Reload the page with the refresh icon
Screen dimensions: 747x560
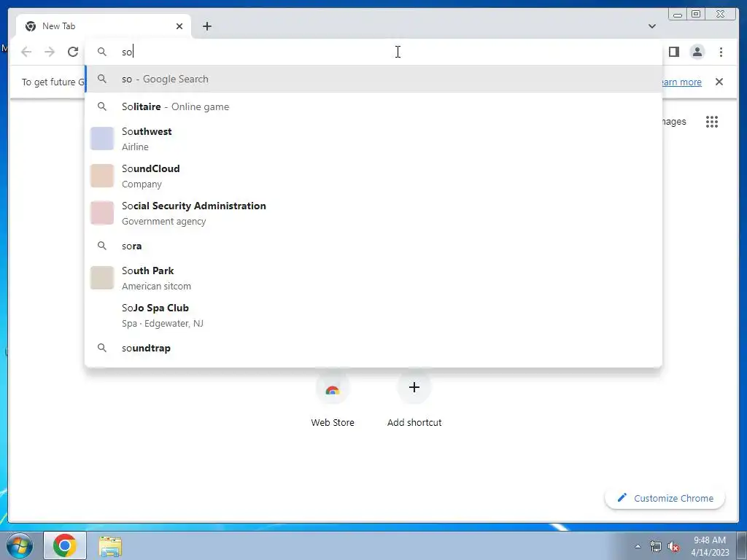(73, 52)
